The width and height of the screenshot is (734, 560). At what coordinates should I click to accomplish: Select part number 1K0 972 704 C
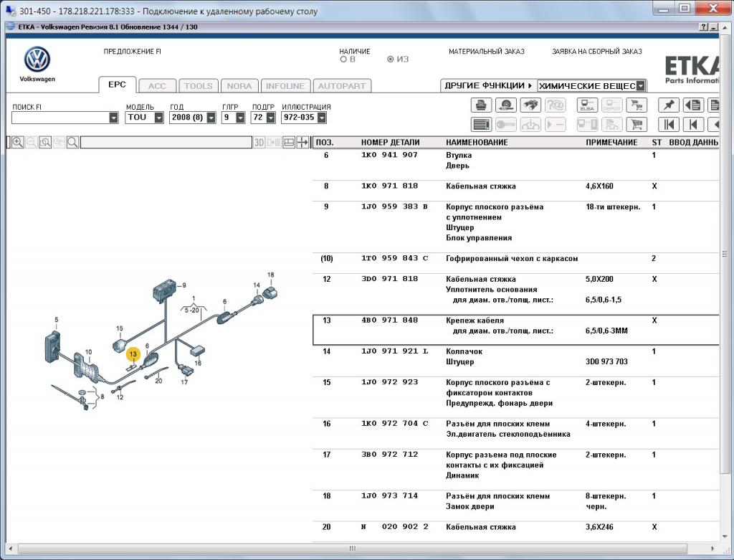pos(394,424)
